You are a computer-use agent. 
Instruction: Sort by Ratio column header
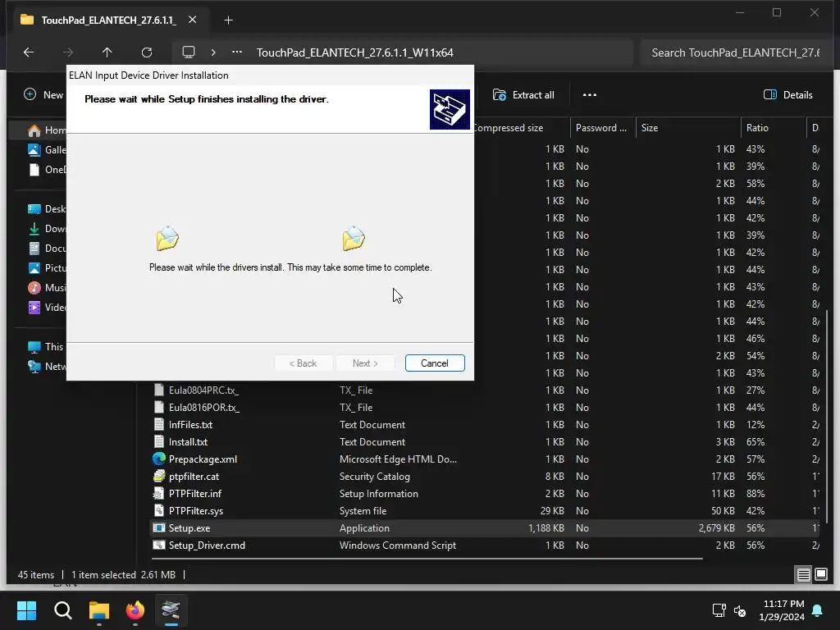[774, 128]
